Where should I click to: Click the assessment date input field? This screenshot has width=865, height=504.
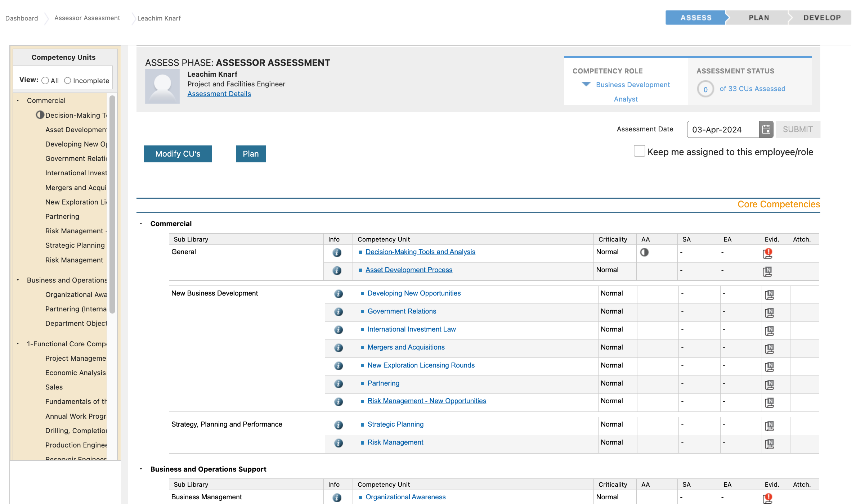click(720, 129)
